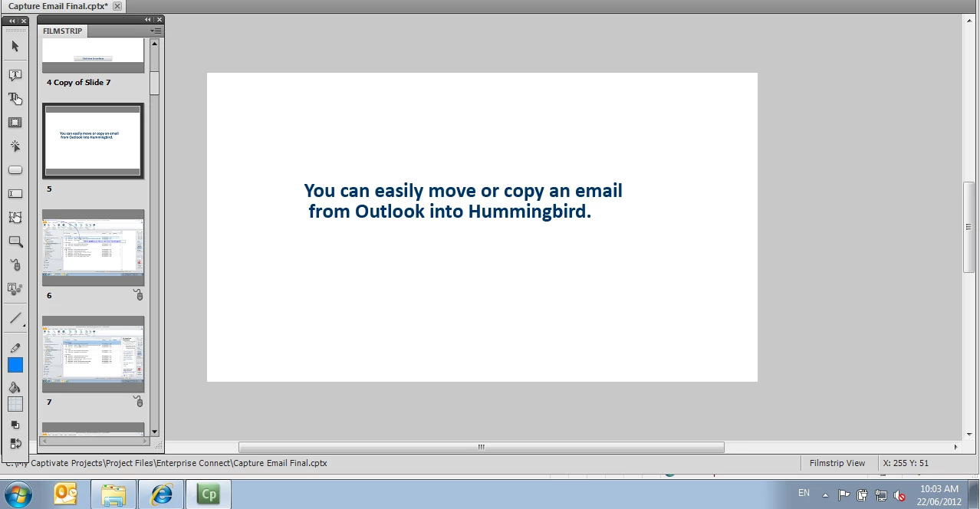Click stage scroll up arrow

(x=968, y=20)
